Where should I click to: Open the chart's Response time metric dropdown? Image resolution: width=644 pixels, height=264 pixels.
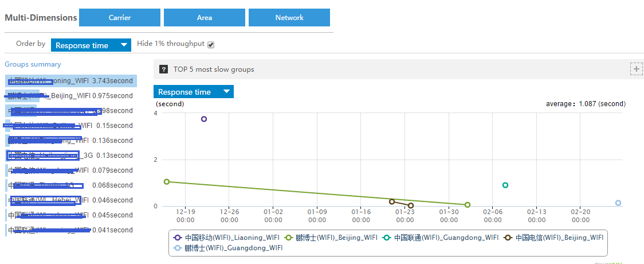click(194, 92)
